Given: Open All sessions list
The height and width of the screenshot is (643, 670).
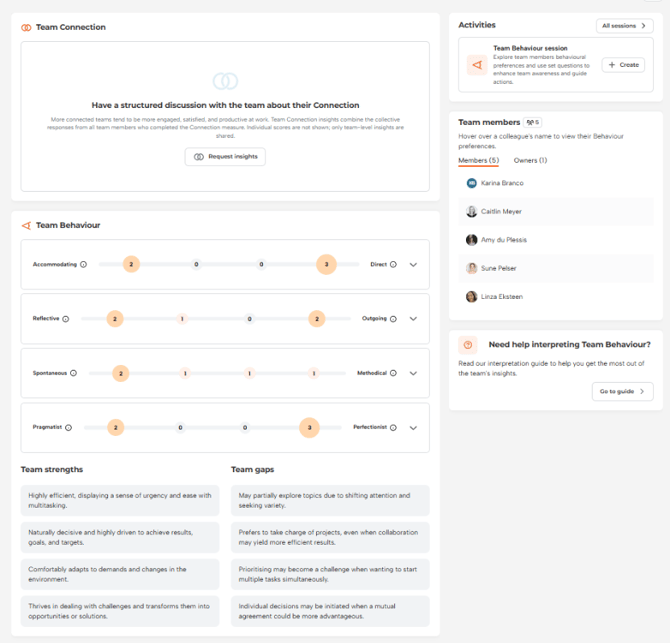Looking at the screenshot, I should click(624, 26).
